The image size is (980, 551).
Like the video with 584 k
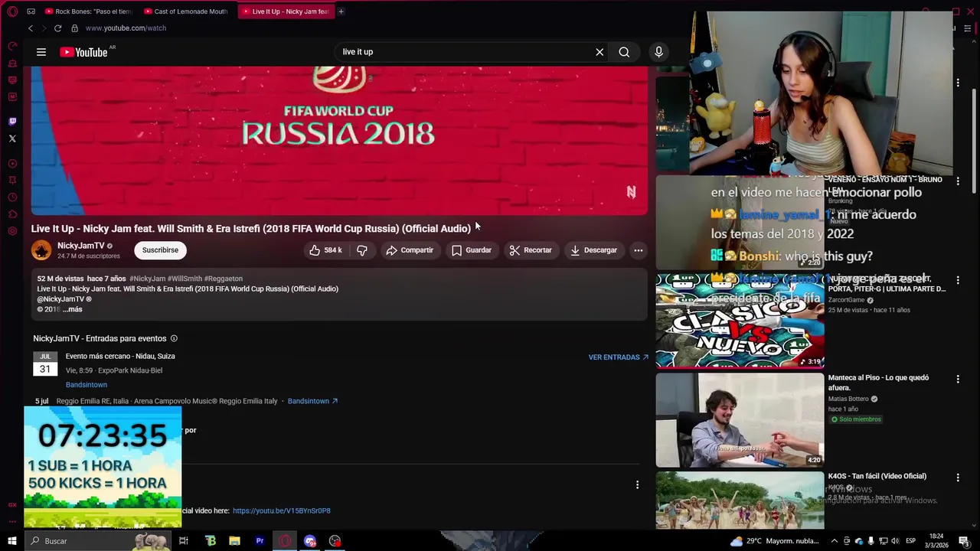(325, 250)
